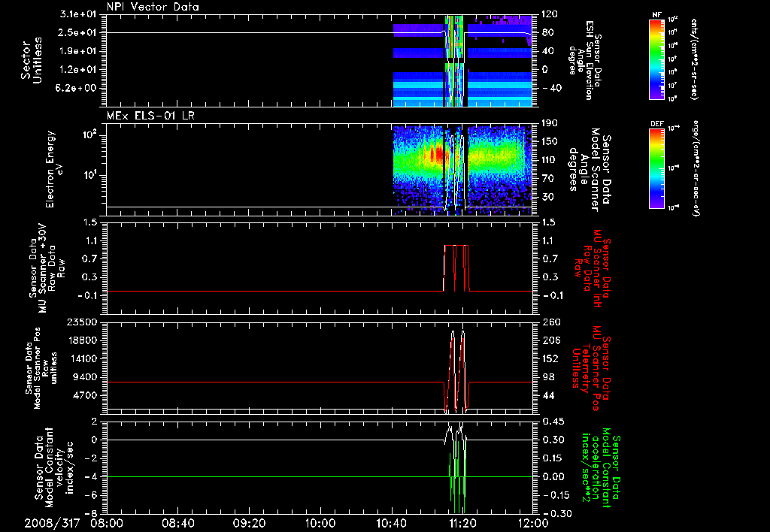
Task: Click the green Model Constant acceleration label
Action: tap(602, 467)
